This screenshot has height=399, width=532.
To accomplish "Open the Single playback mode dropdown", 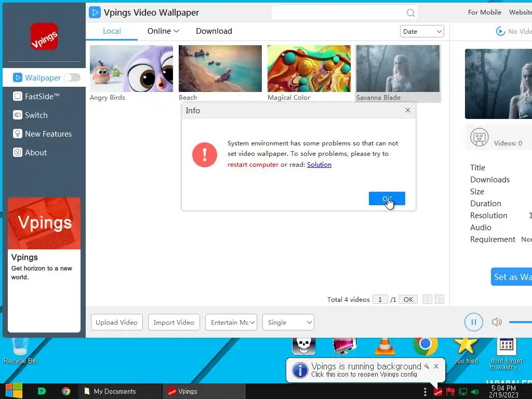I will pos(288,322).
